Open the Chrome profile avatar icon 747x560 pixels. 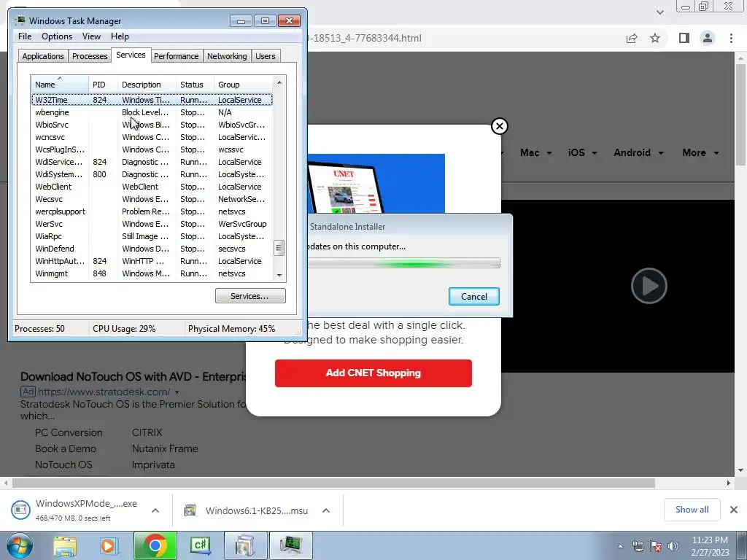(x=708, y=38)
